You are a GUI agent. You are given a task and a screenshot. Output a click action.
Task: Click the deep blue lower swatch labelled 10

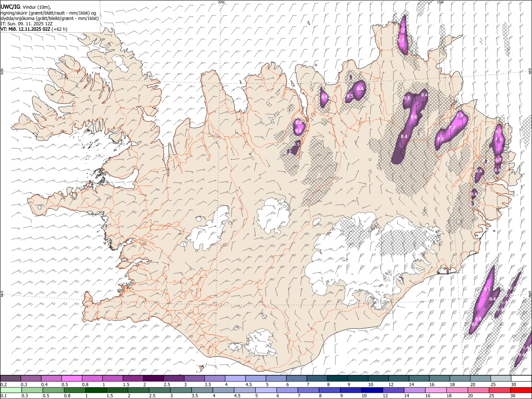pos(372,390)
